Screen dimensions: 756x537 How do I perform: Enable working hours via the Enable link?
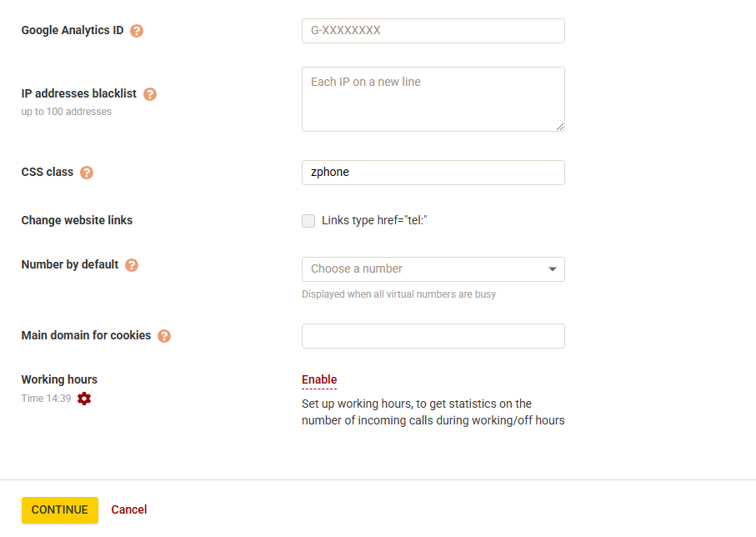click(319, 379)
